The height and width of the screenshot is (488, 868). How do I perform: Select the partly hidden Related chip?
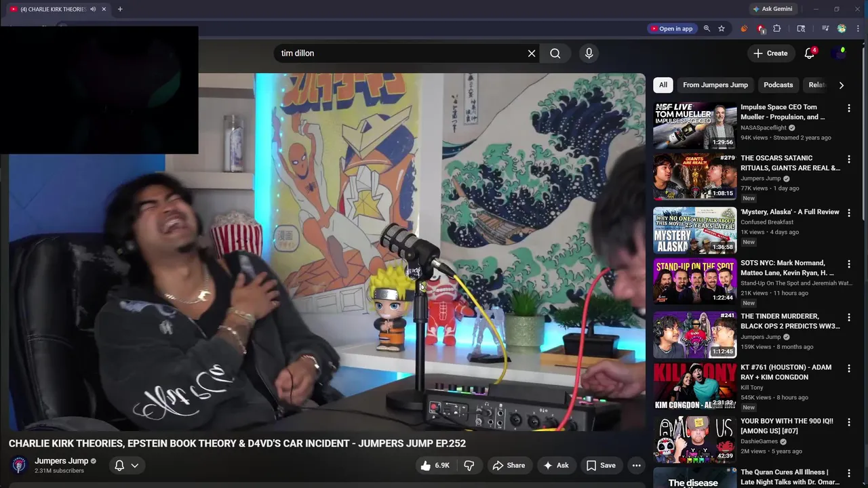coord(816,85)
